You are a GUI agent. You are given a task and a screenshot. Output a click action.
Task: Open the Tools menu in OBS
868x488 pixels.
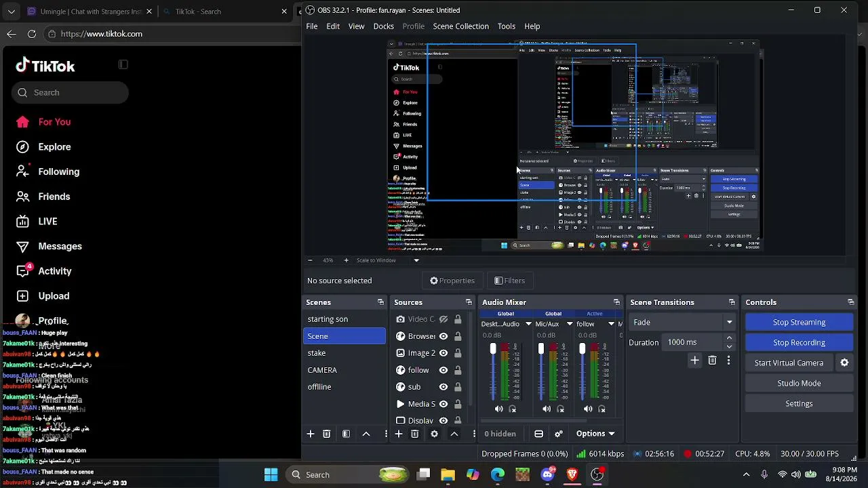pyautogui.click(x=507, y=26)
